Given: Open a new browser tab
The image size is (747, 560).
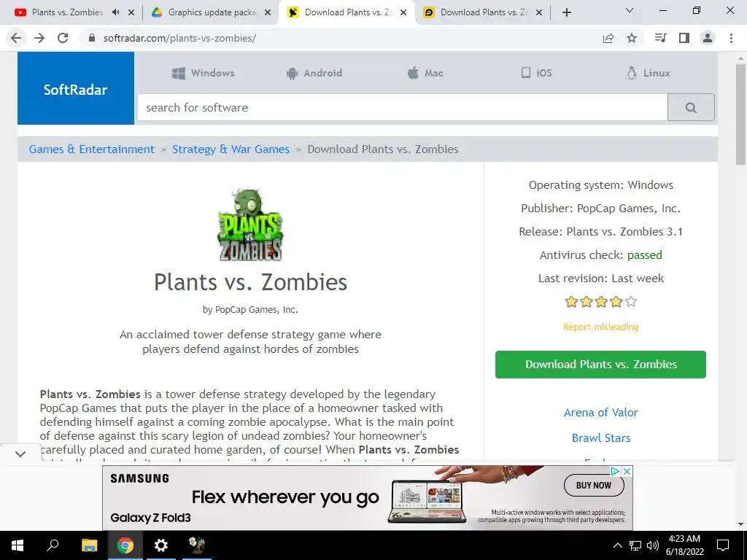Looking at the screenshot, I should click(566, 12).
